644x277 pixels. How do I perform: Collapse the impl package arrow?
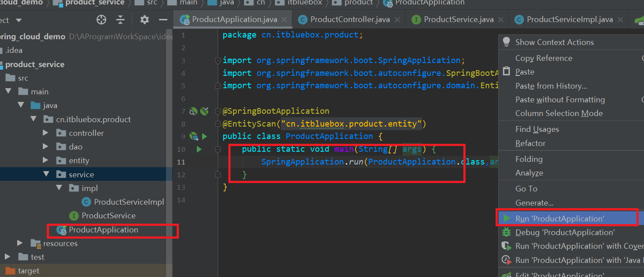[x=59, y=188]
